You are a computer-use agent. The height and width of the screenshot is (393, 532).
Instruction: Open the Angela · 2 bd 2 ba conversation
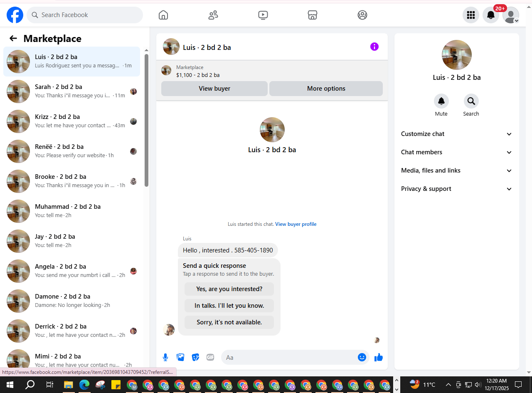tap(72, 271)
